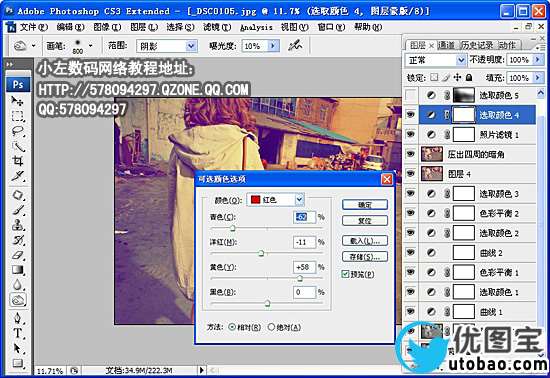Select the Move tool
Screen dimensions: 550x378
click(x=18, y=101)
